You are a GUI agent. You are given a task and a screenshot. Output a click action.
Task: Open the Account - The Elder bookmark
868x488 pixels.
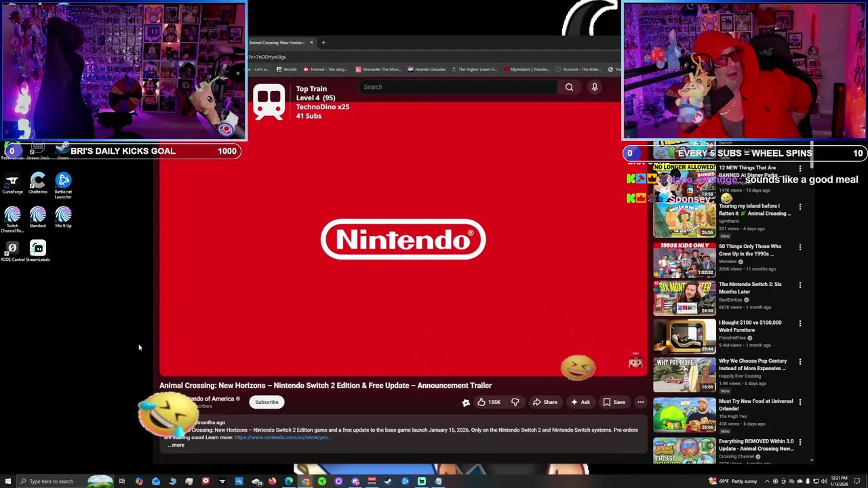578,69
